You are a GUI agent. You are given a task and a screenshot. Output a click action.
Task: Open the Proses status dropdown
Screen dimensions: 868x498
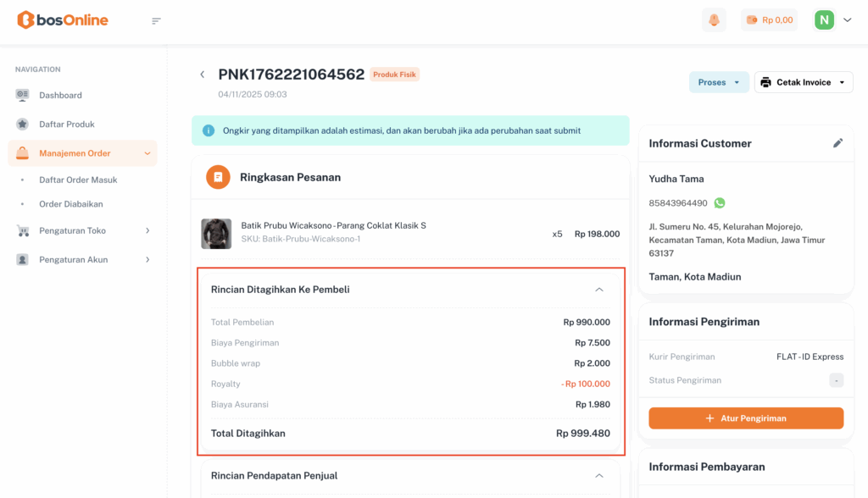[x=719, y=82]
